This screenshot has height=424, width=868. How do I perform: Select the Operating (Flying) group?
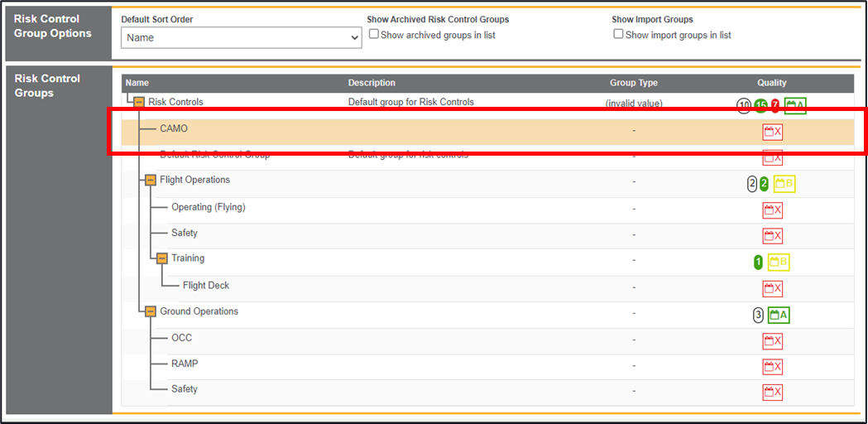[208, 207]
